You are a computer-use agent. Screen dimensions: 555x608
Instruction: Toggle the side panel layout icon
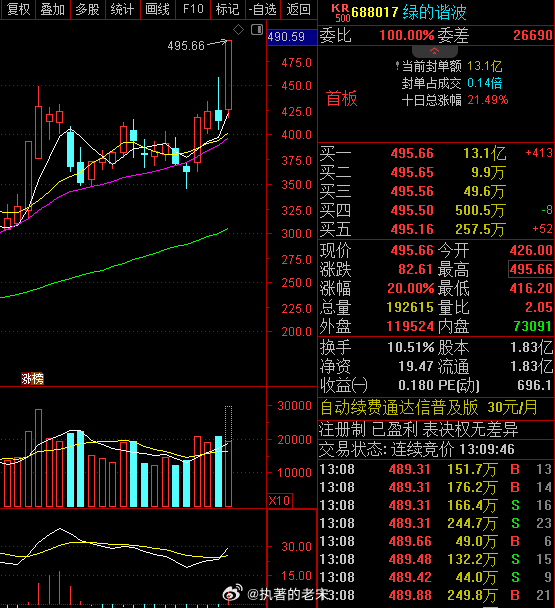pyautogui.click(x=257, y=29)
